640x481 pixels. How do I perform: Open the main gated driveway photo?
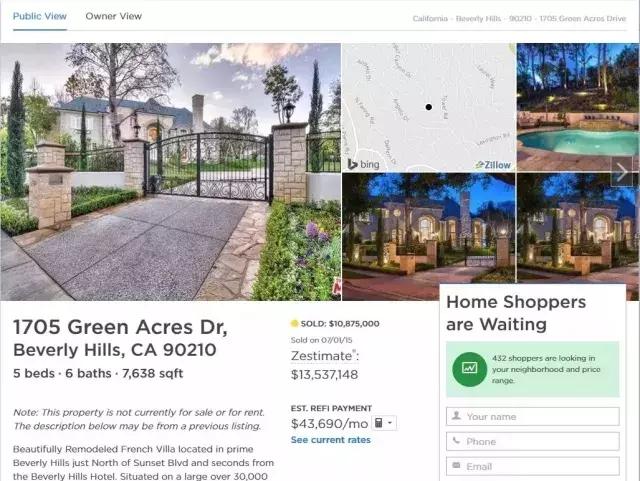[171, 172]
